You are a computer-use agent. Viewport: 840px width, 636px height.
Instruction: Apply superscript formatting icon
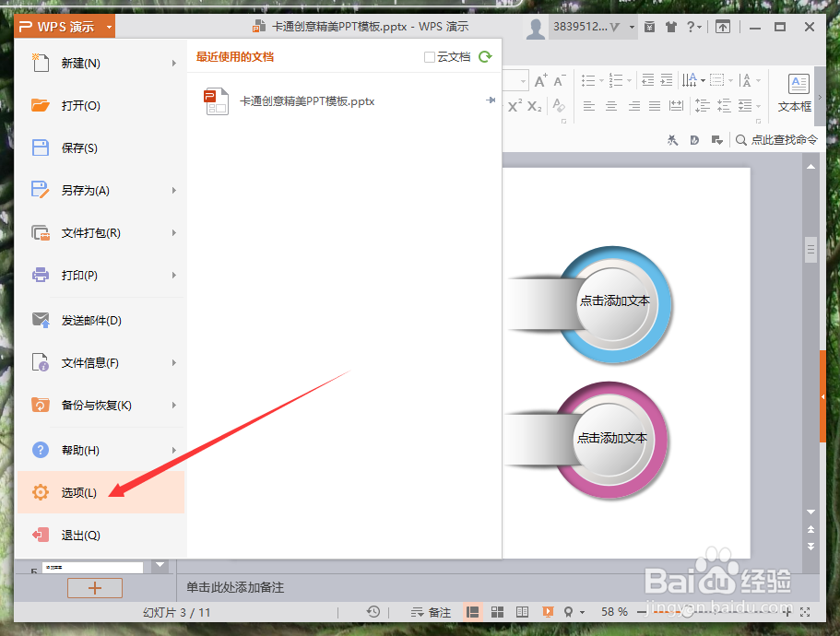click(515, 105)
